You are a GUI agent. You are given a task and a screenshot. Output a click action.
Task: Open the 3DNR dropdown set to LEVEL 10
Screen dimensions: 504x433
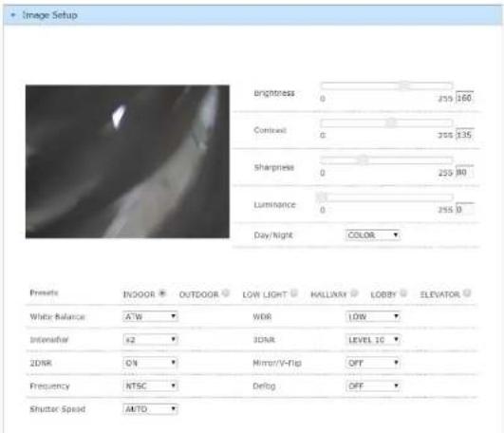click(x=373, y=339)
